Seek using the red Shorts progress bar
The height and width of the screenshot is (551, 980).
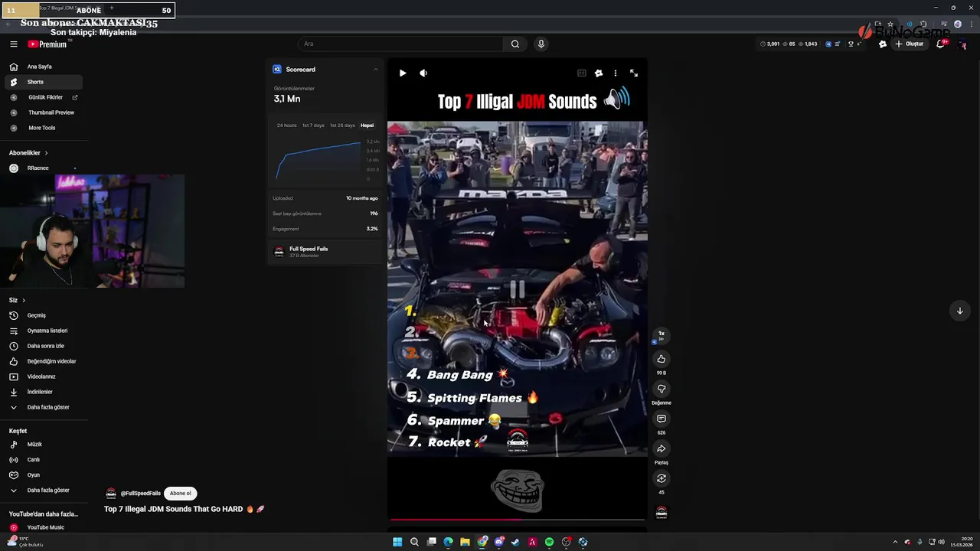[x=518, y=520]
